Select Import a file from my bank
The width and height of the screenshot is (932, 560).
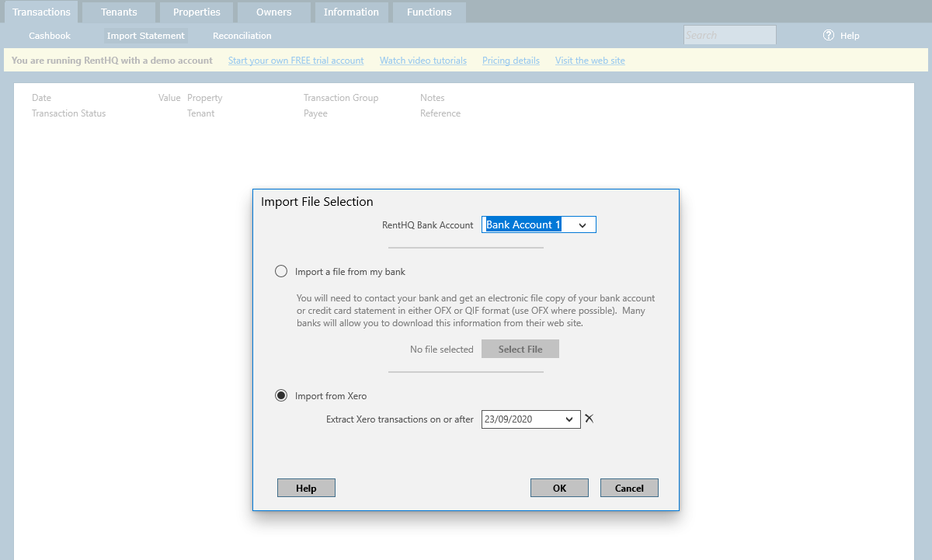pyautogui.click(x=281, y=272)
